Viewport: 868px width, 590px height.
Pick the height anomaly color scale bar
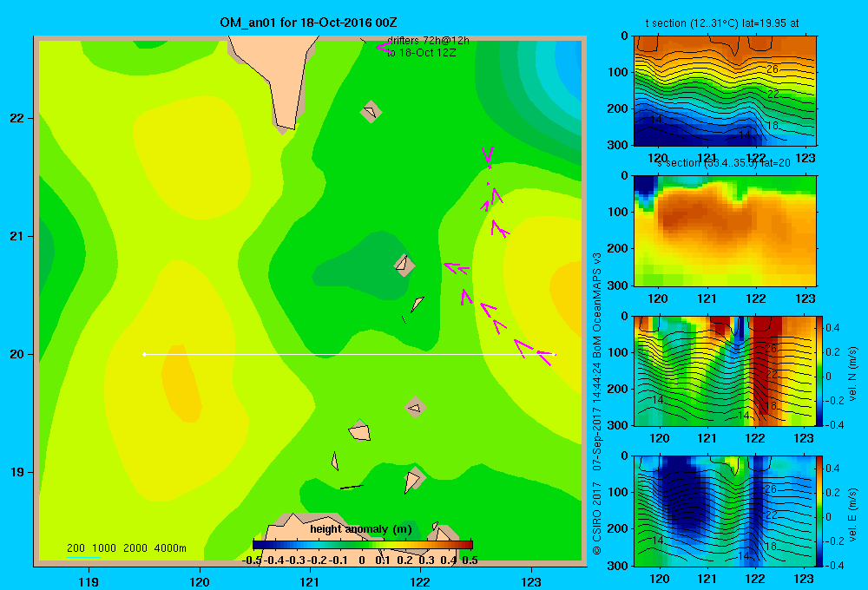point(363,545)
